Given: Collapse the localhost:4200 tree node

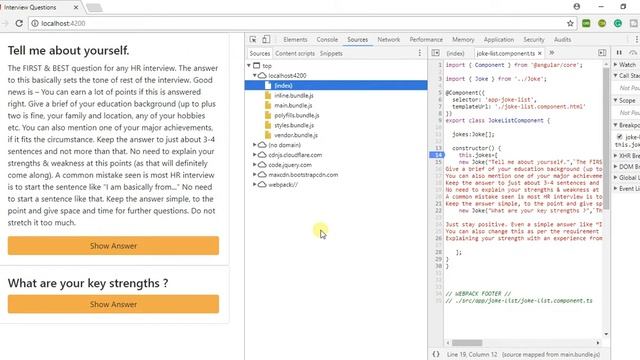Looking at the screenshot, I should tap(255, 76).
